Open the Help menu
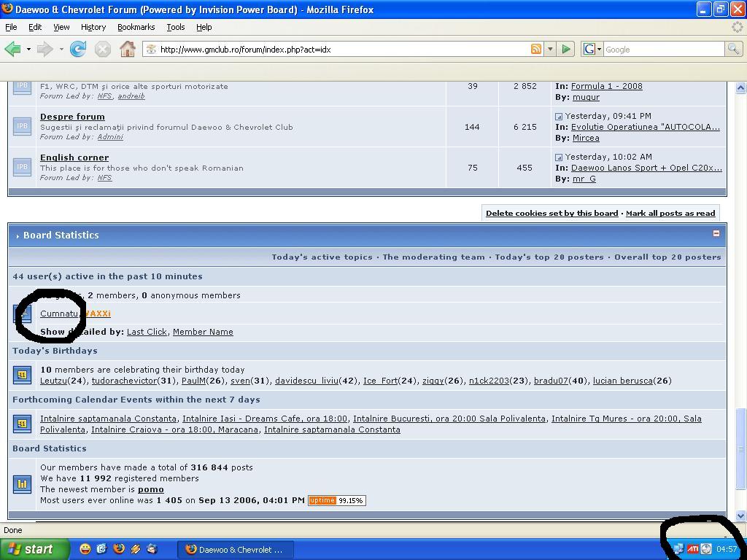The image size is (747, 560). [204, 27]
